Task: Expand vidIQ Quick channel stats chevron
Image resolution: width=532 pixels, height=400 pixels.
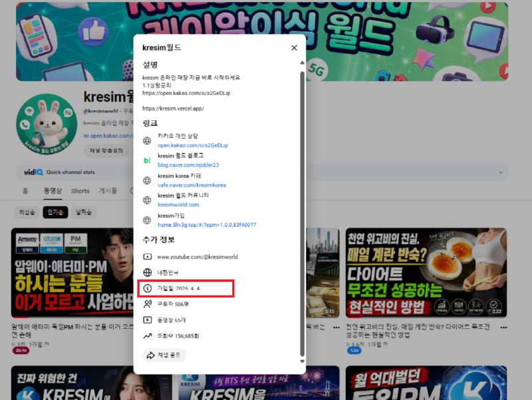Action: pos(501,173)
